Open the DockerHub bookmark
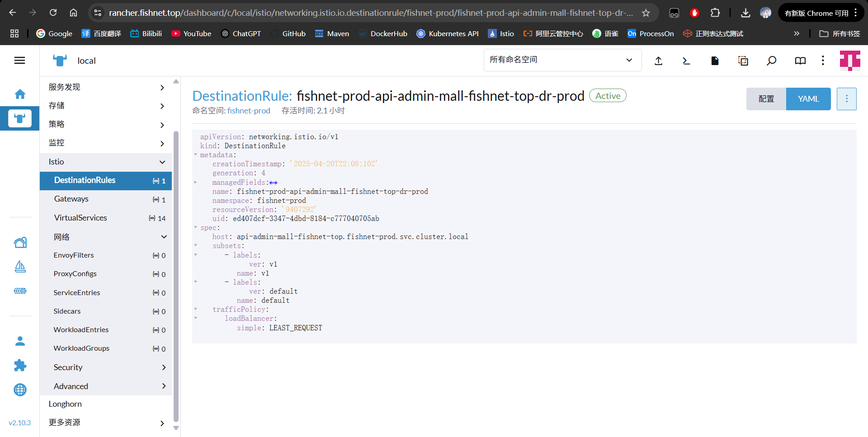The image size is (868, 437). coord(383,33)
